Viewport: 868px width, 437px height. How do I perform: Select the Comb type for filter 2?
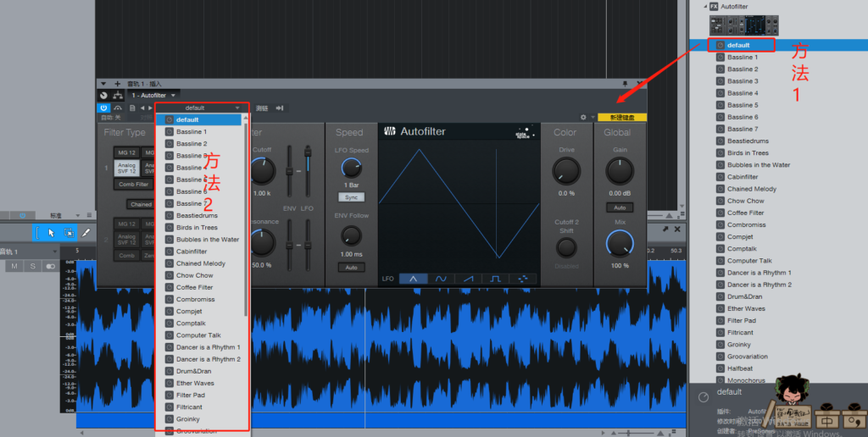pos(126,256)
